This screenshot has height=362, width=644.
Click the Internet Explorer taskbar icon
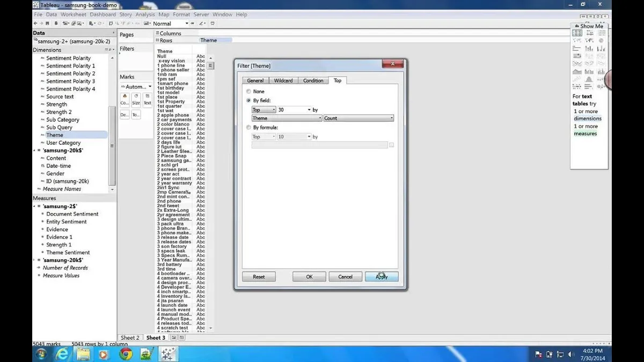pyautogui.click(x=62, y=353)
